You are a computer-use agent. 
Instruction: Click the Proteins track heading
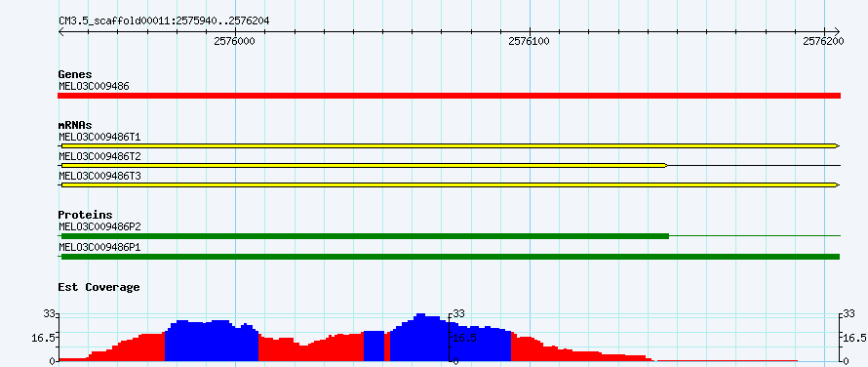pyautogui.click(x=85, y=215)
